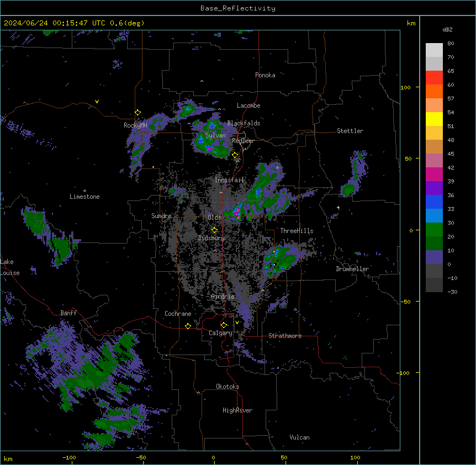Click the Sylvan label

tap(215, 135)
